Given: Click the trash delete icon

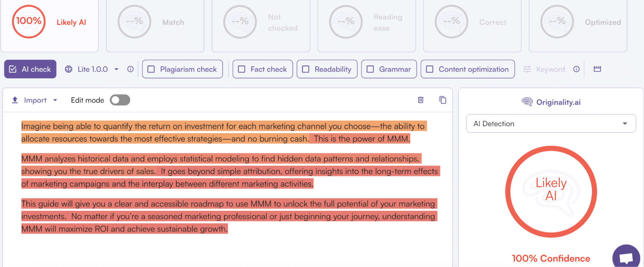Looking at the screenshot, I should pos(420,100).
